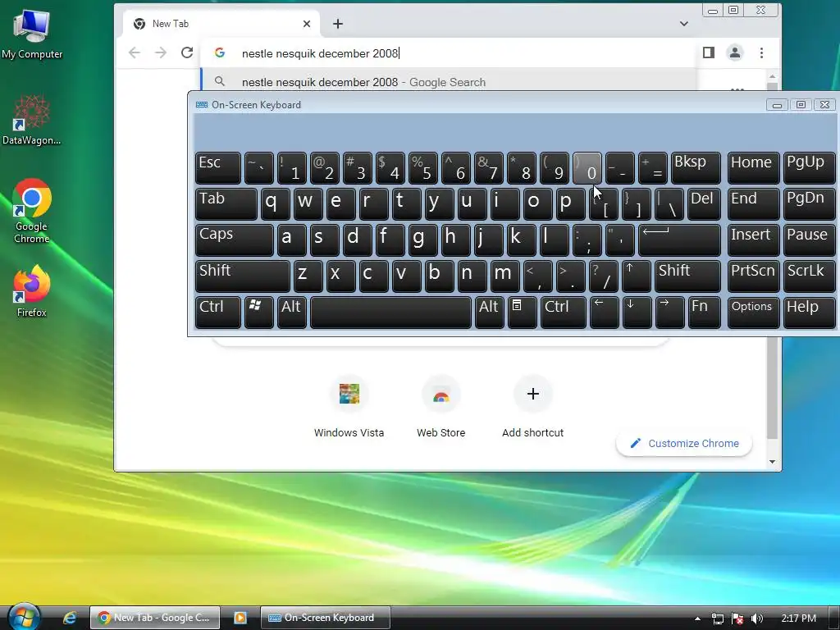Viewport: 840px width, 630px height.
Task: Click the space bar key
Action: point(390,313)
